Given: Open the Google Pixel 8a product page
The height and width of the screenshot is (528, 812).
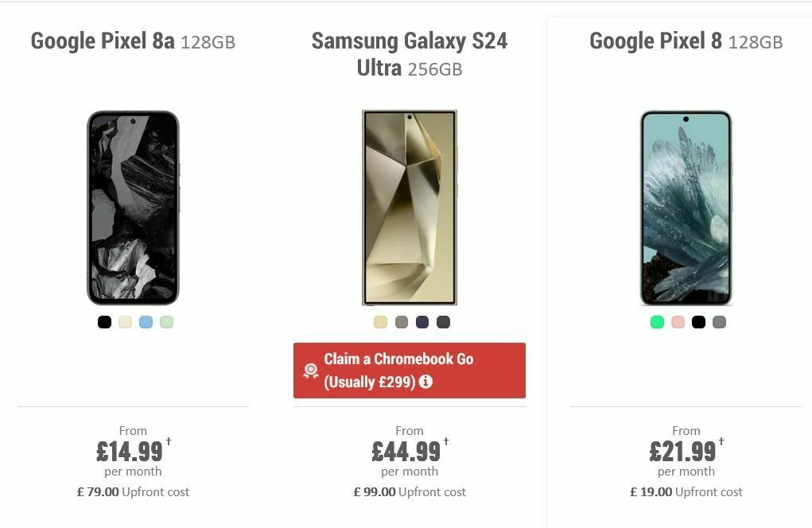Looking at the screenshot, I should tap(132, 41).
